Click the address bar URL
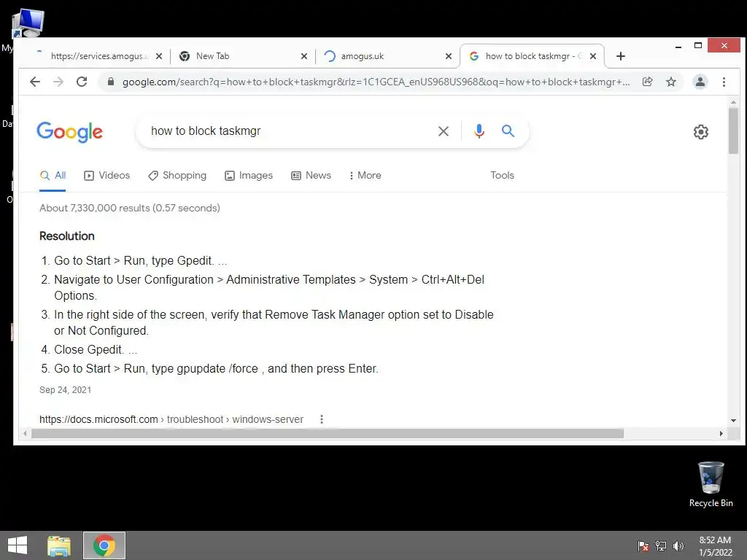Screen dimensions: 747x560 [x=376, y=82]
